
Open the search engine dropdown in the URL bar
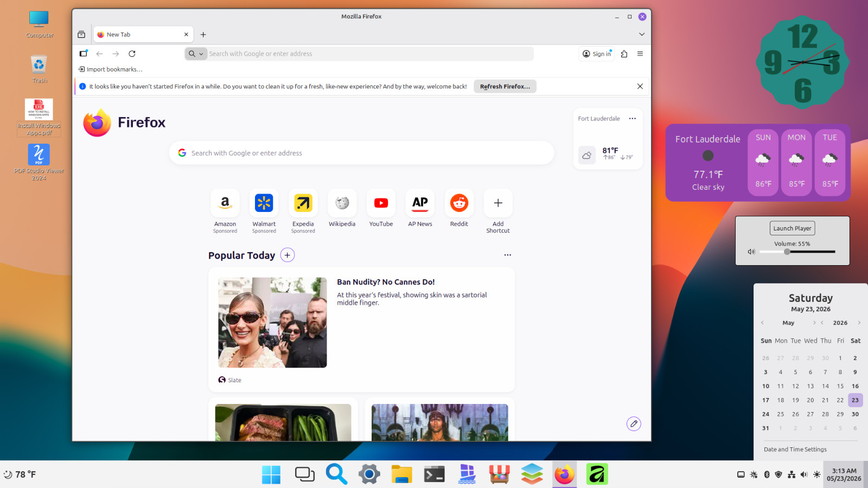click(x=196, y=54)
